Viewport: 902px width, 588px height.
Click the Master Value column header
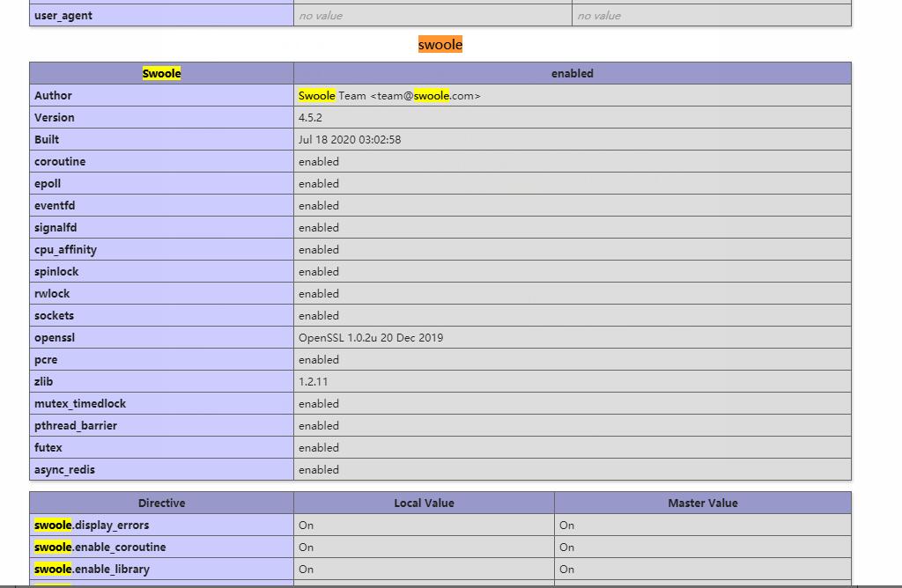click(x=703, y=503)
